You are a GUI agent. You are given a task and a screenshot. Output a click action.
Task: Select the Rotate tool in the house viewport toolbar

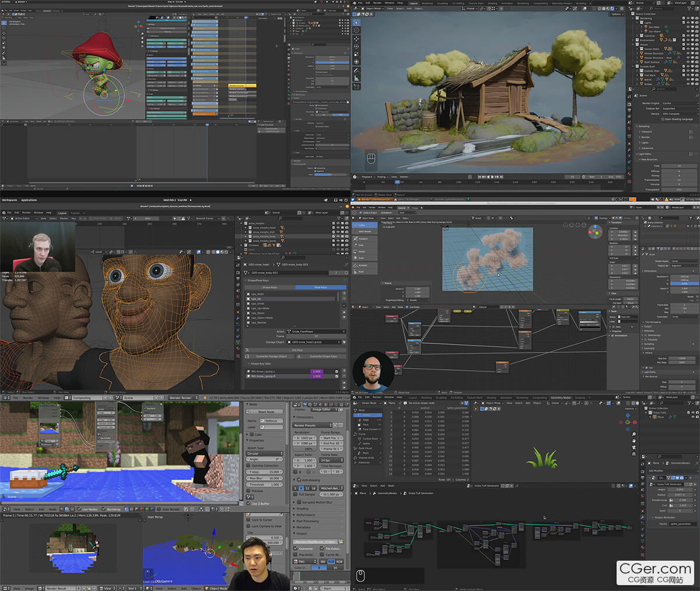point(356,46)
